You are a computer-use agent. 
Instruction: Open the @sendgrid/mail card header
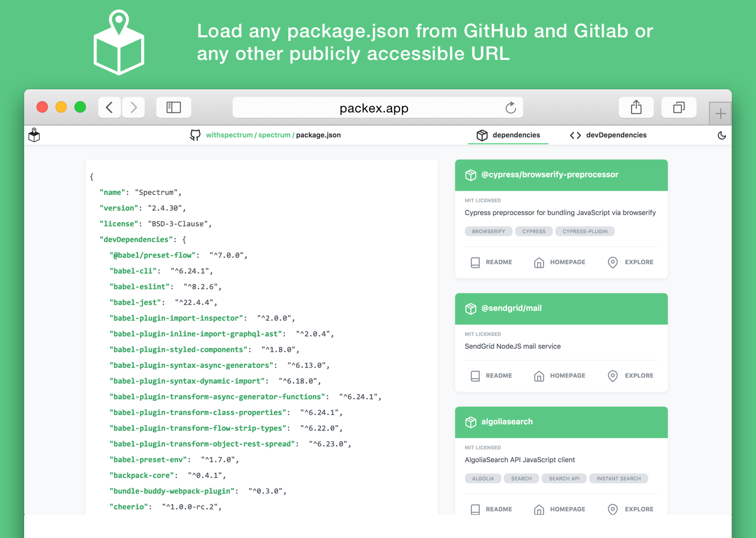pos(561,308)
